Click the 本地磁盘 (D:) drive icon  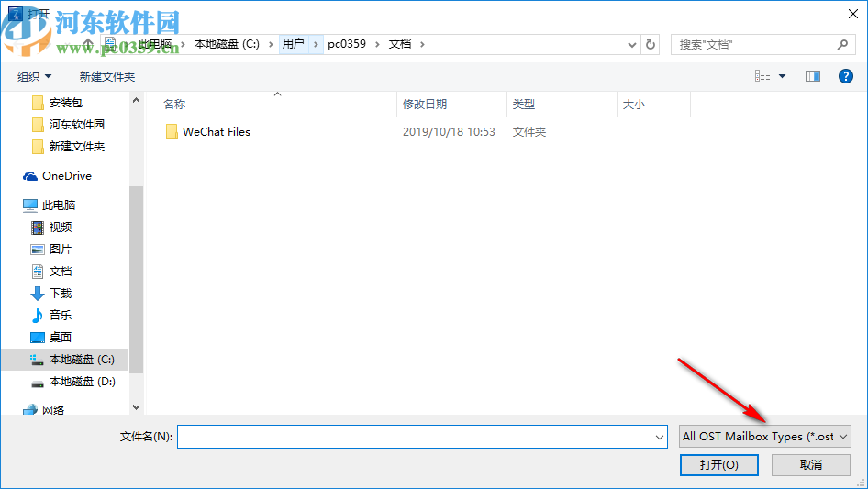tap(37, 383)
